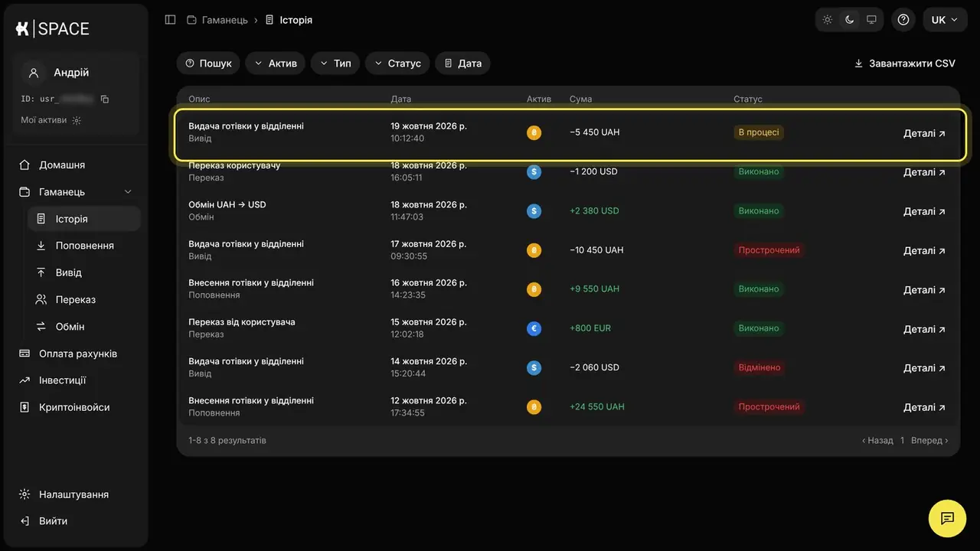
Task: Open Деталі for +2 380 USD row
Action: click(x=925, y=211)
